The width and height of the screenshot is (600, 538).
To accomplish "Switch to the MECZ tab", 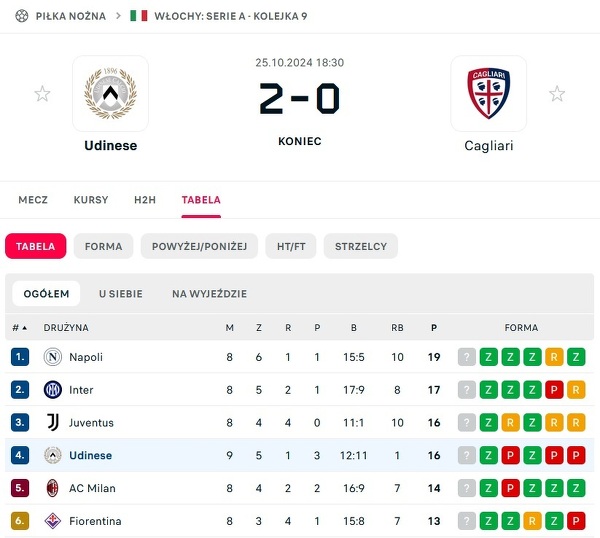I will pyautogui.click(x=33, y=200).
